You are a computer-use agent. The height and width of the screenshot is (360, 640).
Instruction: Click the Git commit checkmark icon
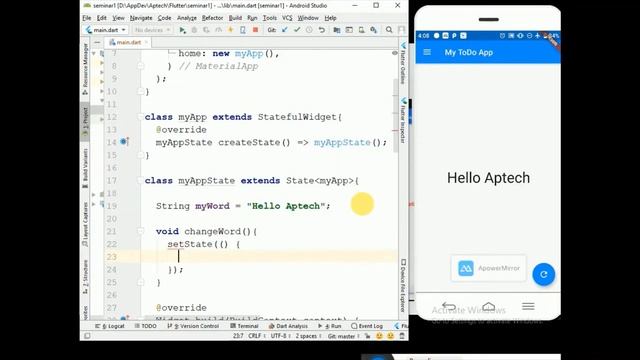297,30
